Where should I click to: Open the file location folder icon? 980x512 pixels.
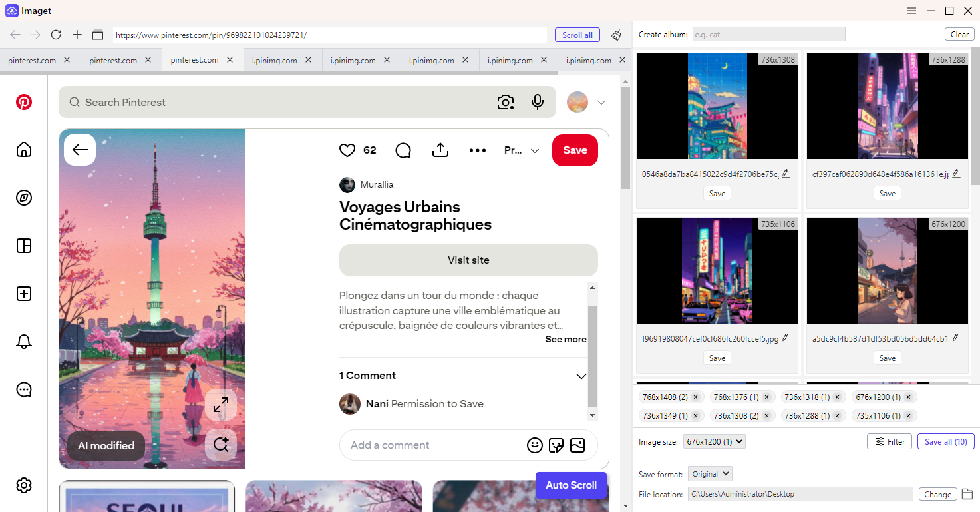click(967, 494)
